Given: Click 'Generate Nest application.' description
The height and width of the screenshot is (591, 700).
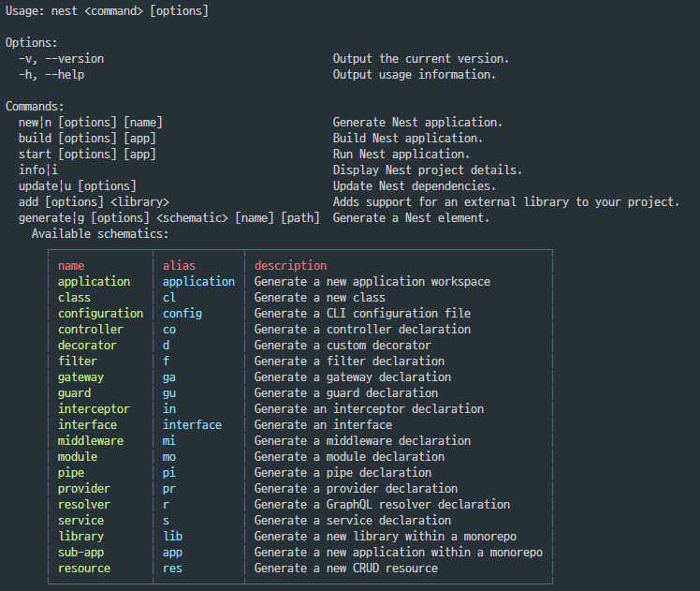Looking at the screenshot, I should click(417, 123).
